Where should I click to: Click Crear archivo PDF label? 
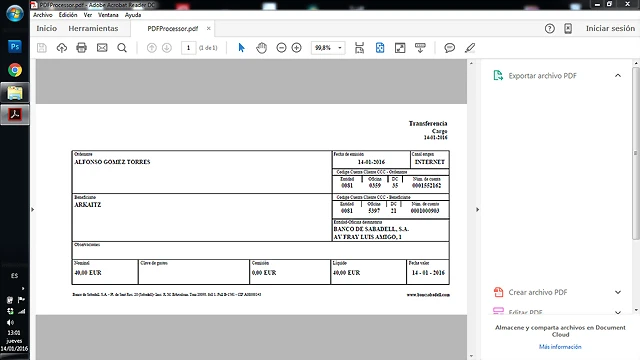[538, 292]
